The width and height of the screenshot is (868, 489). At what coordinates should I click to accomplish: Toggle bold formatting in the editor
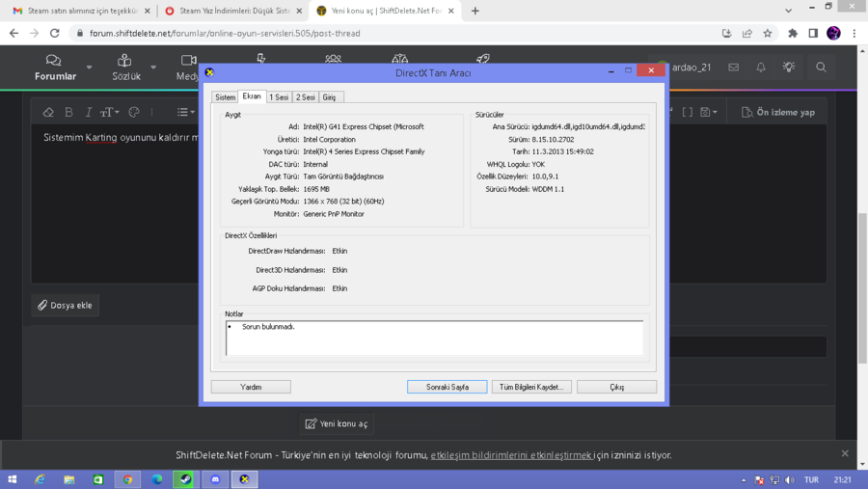tap(68, 113)
